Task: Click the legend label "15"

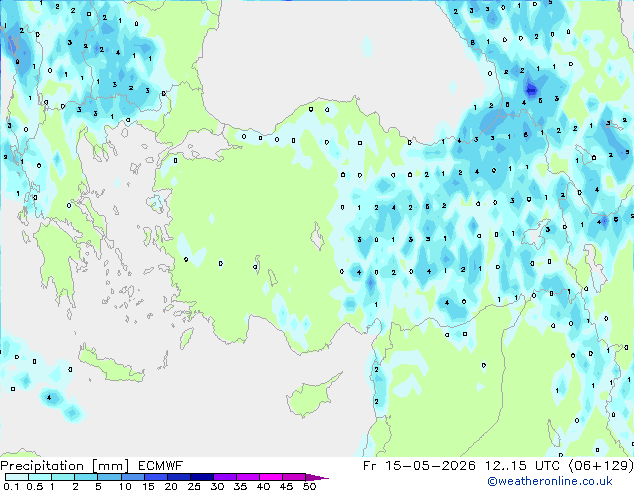Action: 148,486
